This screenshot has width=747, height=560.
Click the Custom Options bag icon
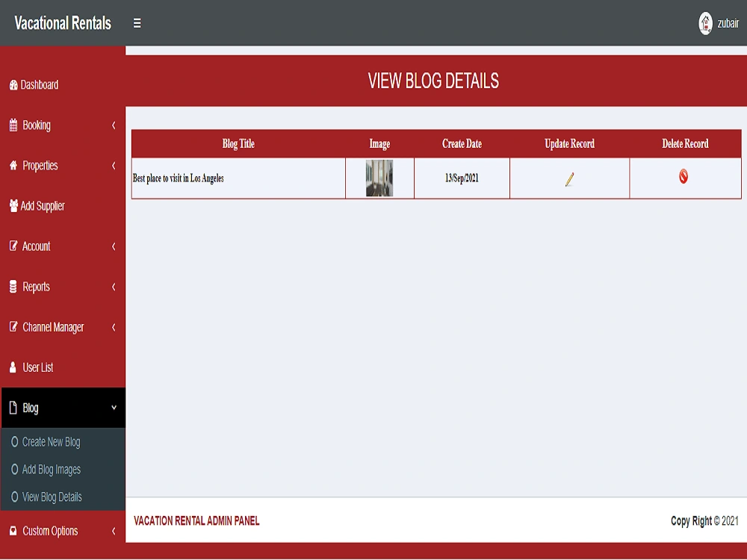(x=13, y=530)
